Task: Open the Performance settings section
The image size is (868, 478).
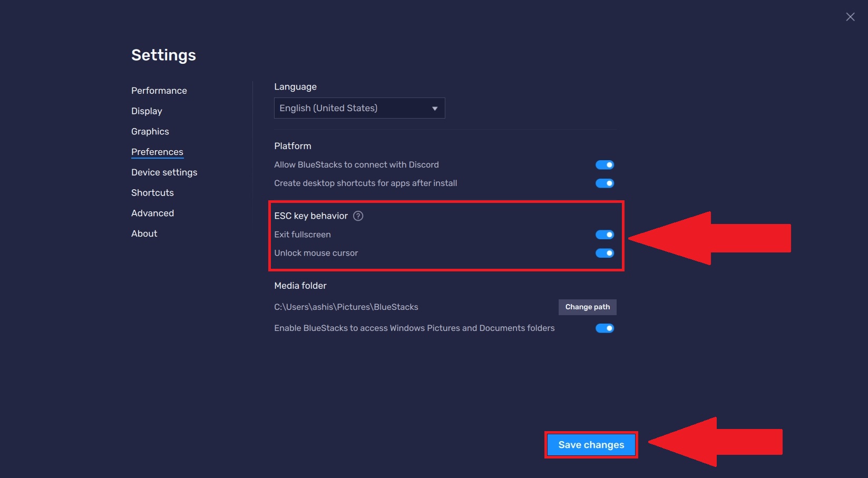Action: click(x=159, y=90)
